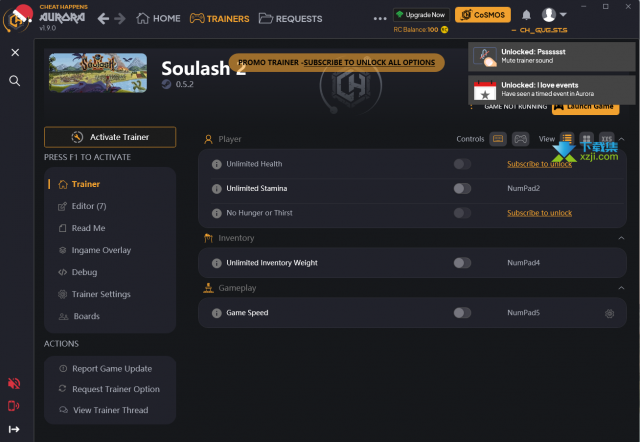Toggle Unlimited Health switch
This screenshot has height=442, width=640.
462,164
